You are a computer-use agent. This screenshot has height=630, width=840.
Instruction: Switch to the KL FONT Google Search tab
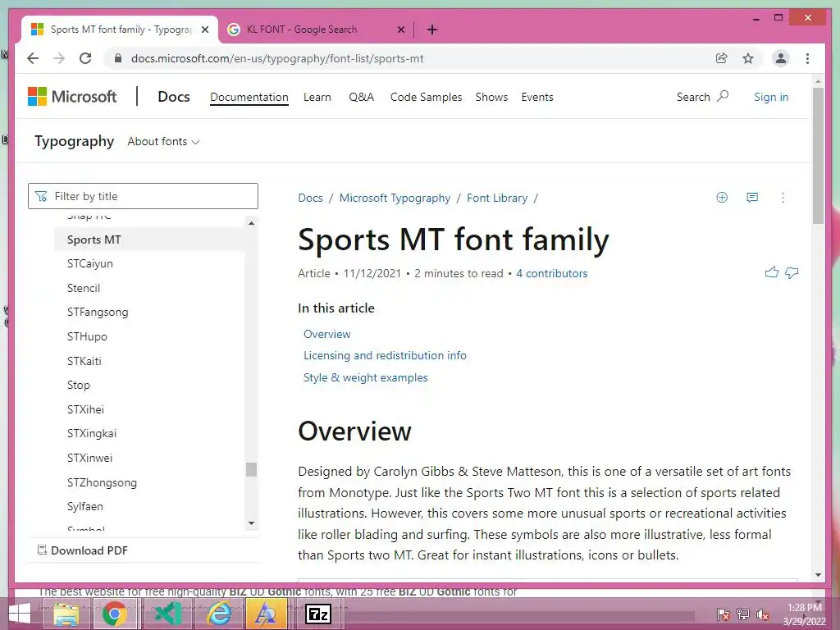[302, 30]
